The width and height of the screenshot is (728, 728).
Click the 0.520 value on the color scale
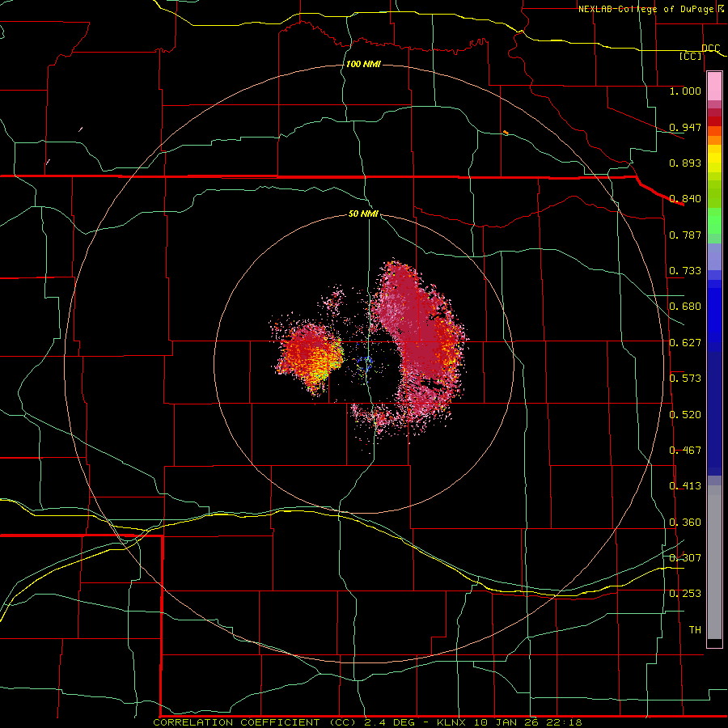[685, 415]
